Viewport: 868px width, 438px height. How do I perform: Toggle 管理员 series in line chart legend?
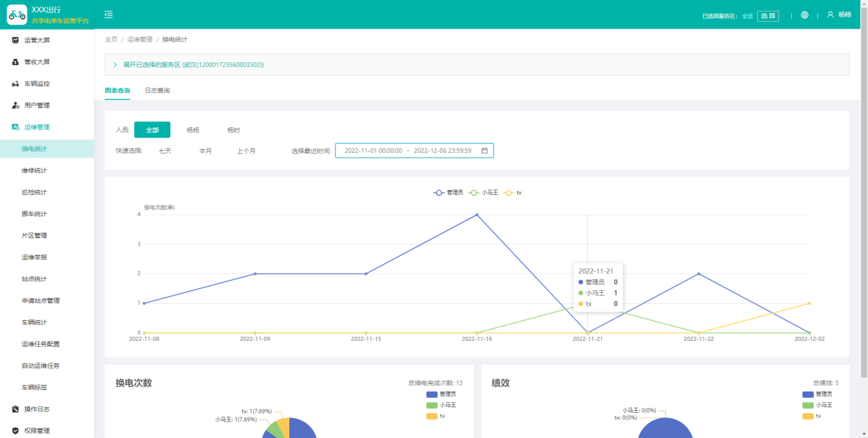[448, 193]
